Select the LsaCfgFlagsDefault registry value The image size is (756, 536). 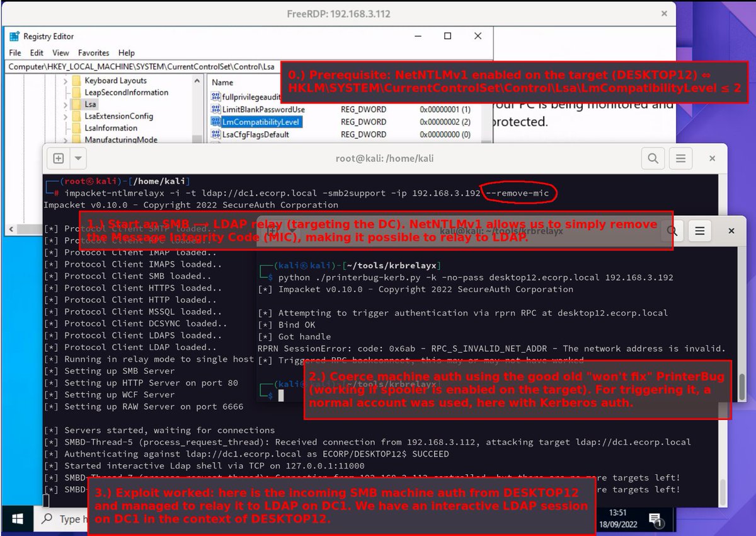pos(255,134)
